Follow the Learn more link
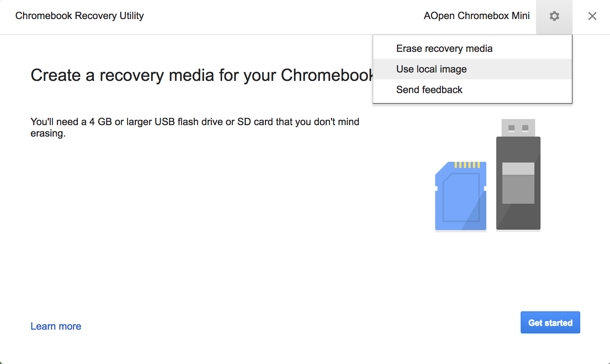This screenshot has width=610, height=364. (x=56, y=327)
